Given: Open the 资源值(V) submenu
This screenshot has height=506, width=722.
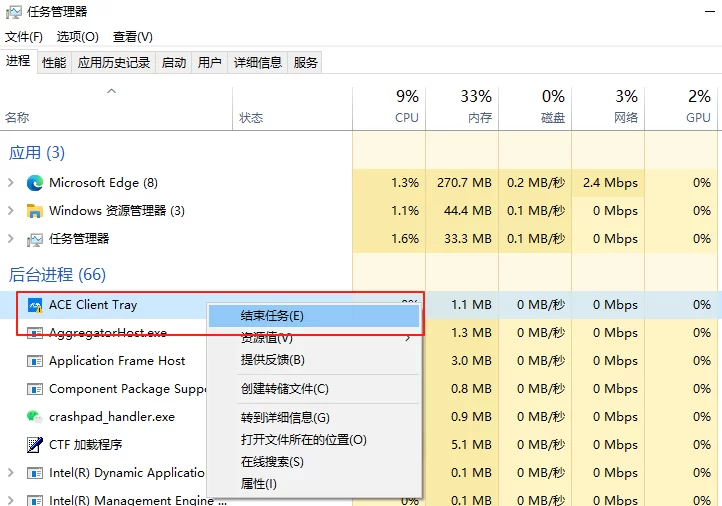Looking at the screenshot, I should pos(267,338).
